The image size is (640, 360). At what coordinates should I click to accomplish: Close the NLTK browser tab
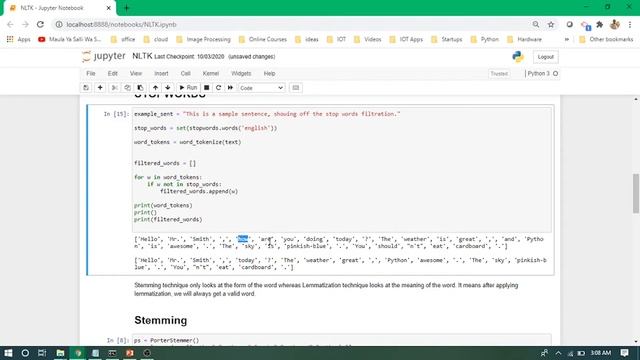(x=109, y=8)
